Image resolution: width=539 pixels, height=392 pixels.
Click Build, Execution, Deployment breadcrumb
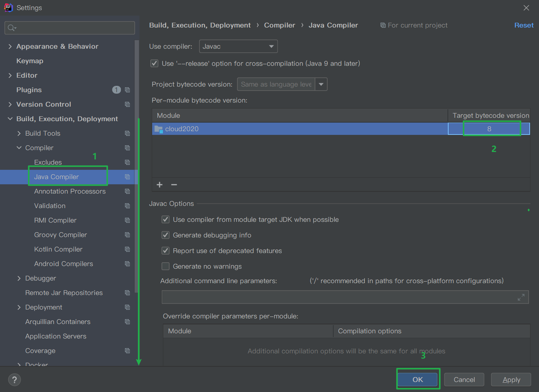(x=200, y=25)
